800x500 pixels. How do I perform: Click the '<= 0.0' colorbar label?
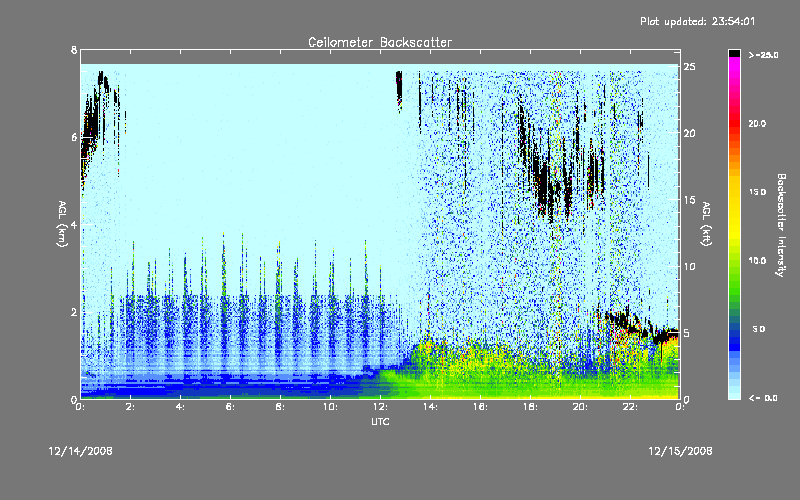point(763,398)
